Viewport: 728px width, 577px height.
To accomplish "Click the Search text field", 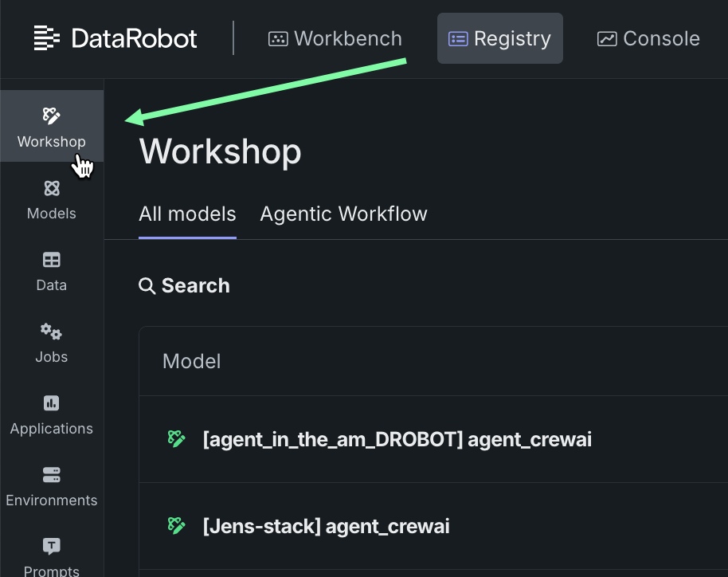I will (x=196, y=286).
